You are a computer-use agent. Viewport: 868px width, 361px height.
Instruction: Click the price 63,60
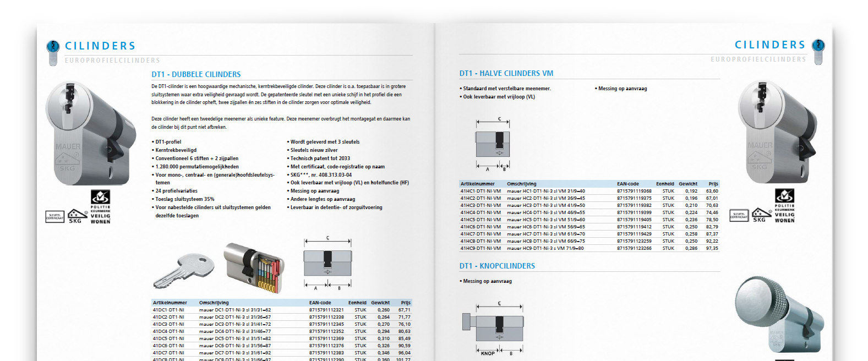(712, 191)
